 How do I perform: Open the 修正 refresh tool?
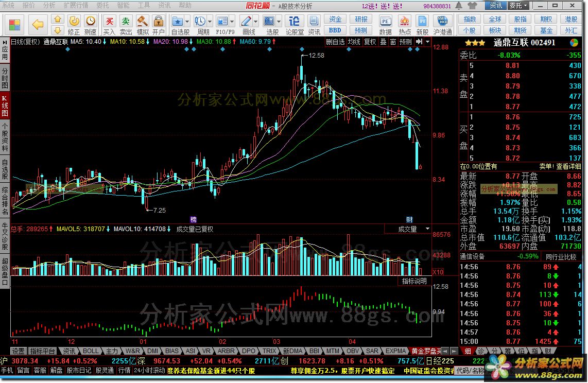(x=74, y=21)
